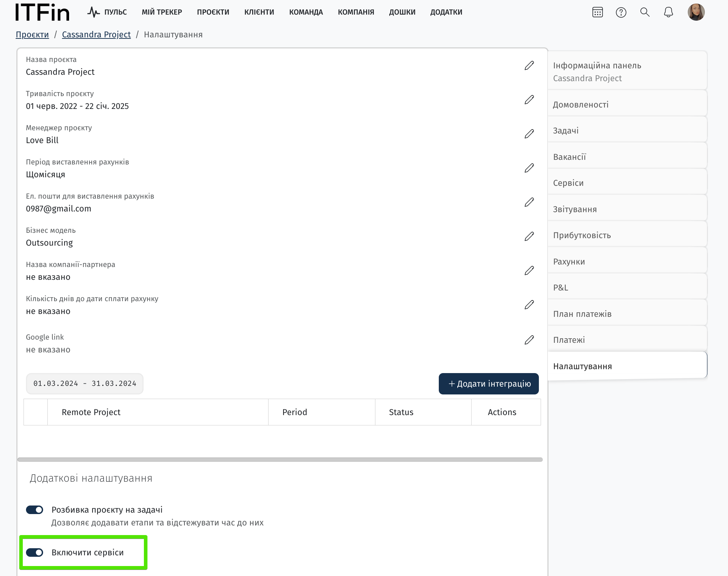728x576 pixels.
Task: Click Додаткові налаштування heading
Action: click(91, 478)
